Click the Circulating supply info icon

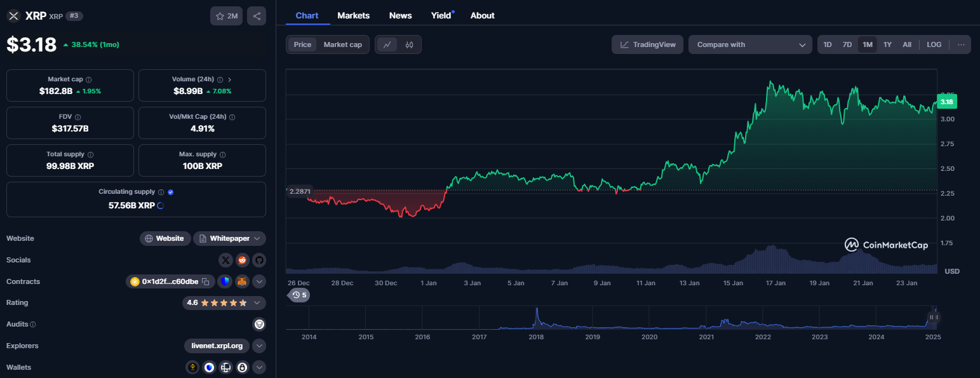(x=161, y=192)
